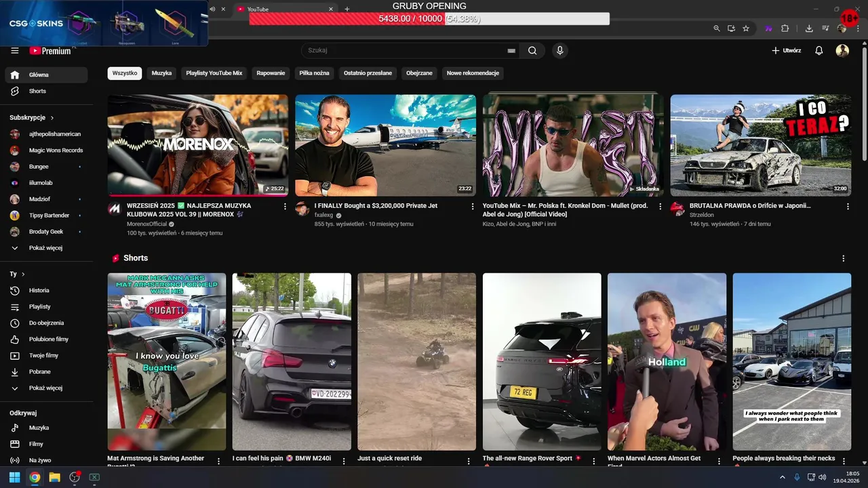The image size is (868, 488).
Task: Open a new browser tab
Action: point(347,9)
